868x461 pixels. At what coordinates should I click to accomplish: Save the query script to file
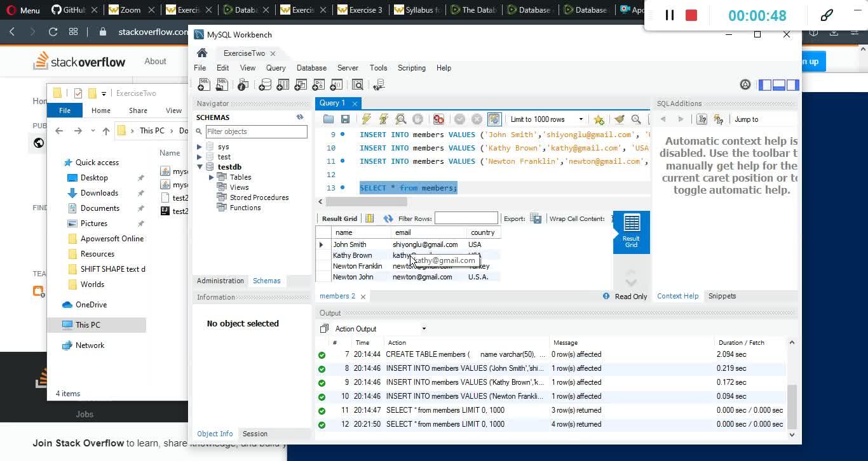(x=345, y=119)
